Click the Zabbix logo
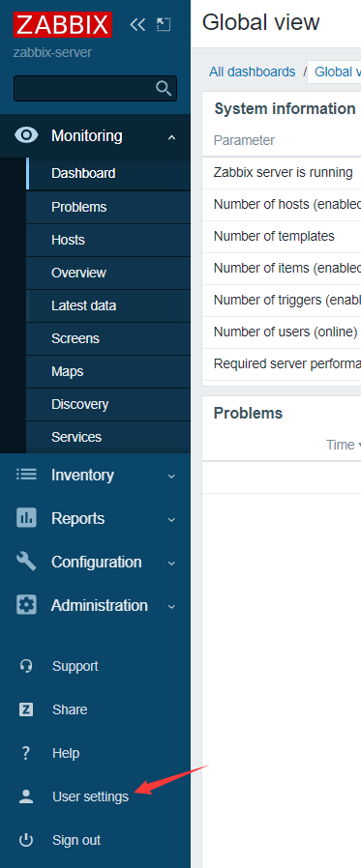Image resolution: width=361 pixels, height=868 pixels. tap(63, 25)
